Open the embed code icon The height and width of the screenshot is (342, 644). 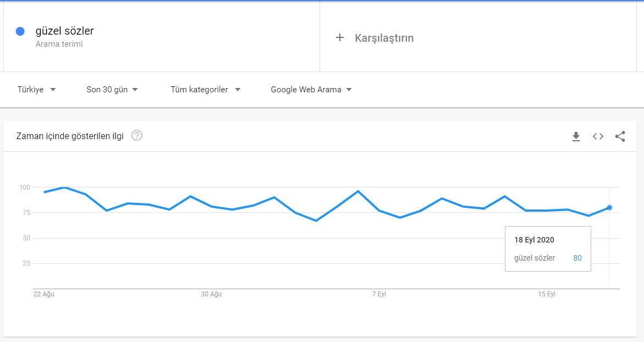click(598, 136)
